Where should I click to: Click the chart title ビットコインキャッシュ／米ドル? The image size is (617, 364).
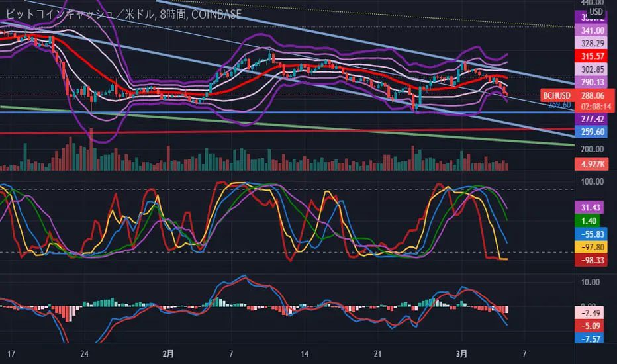tap(81, 15)
